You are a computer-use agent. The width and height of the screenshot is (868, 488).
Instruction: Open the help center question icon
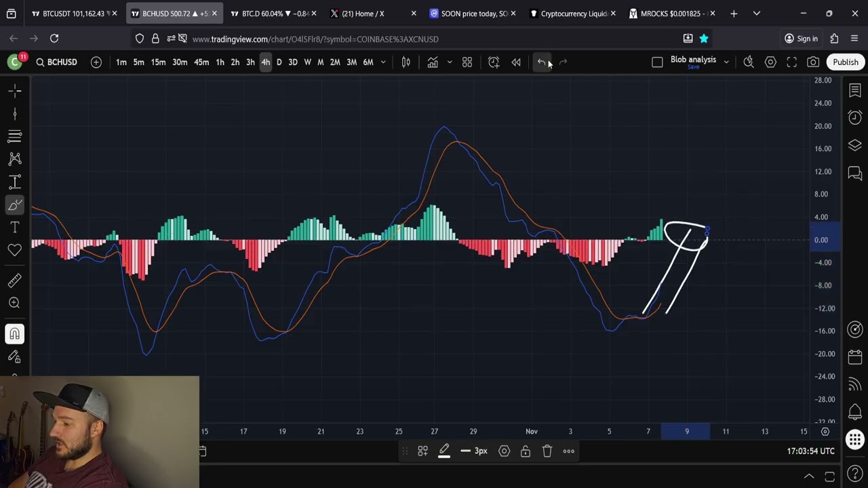tap(854, 473)
